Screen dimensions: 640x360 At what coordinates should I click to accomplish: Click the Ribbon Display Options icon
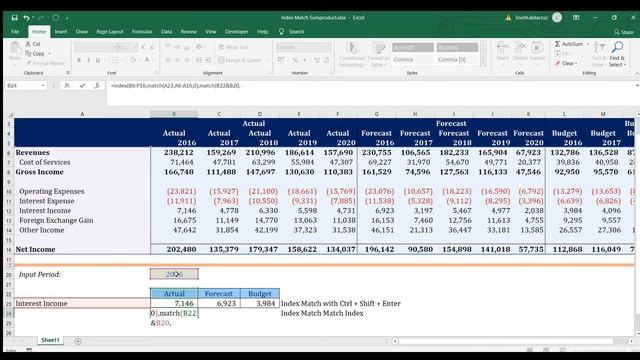[x=576, y=18]
